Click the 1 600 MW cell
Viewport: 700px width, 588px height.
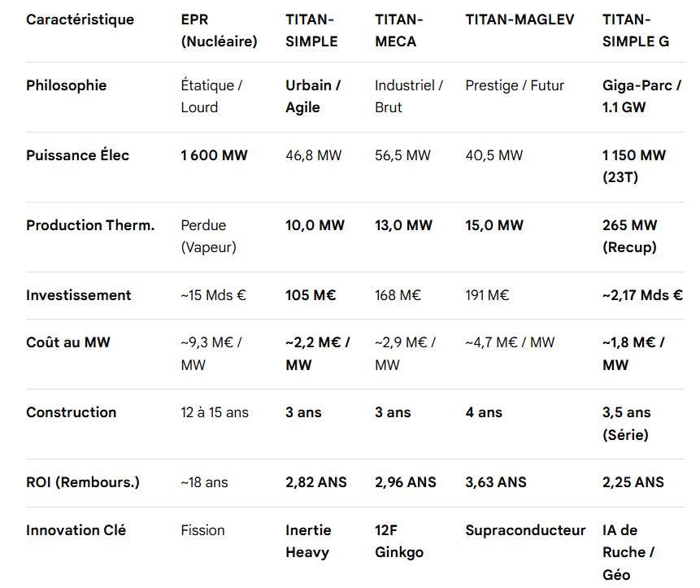click(x=214, y=155)
